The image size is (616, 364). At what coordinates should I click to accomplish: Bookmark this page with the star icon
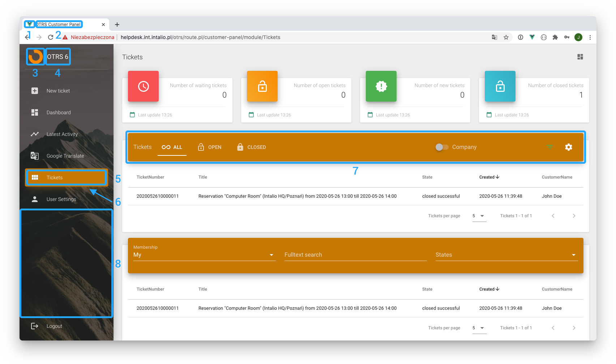pos(506,37)
